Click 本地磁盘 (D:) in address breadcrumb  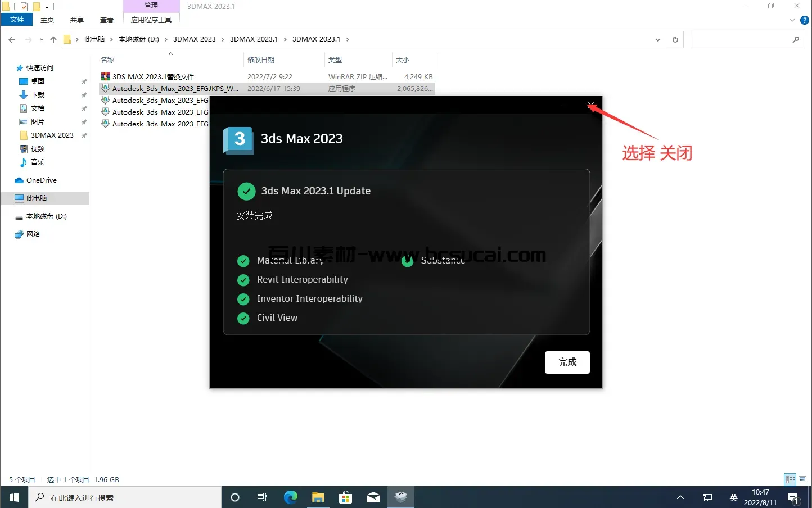pyautogui.click(x=139, y=39)
